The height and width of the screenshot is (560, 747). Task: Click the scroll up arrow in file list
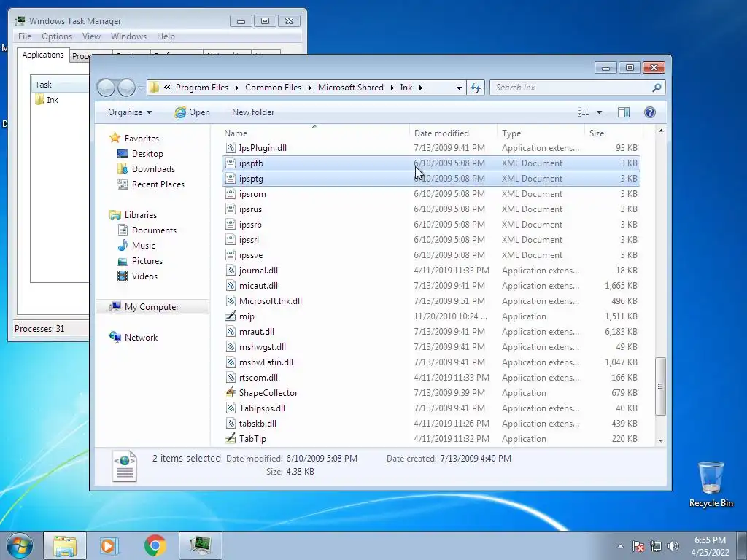click(661, 131)
